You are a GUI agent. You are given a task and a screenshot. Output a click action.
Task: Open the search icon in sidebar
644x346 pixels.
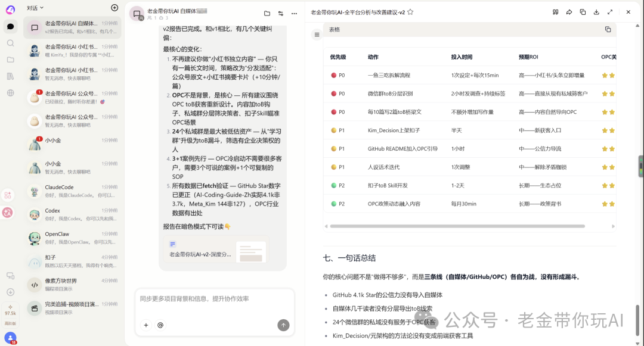[10, 43]
